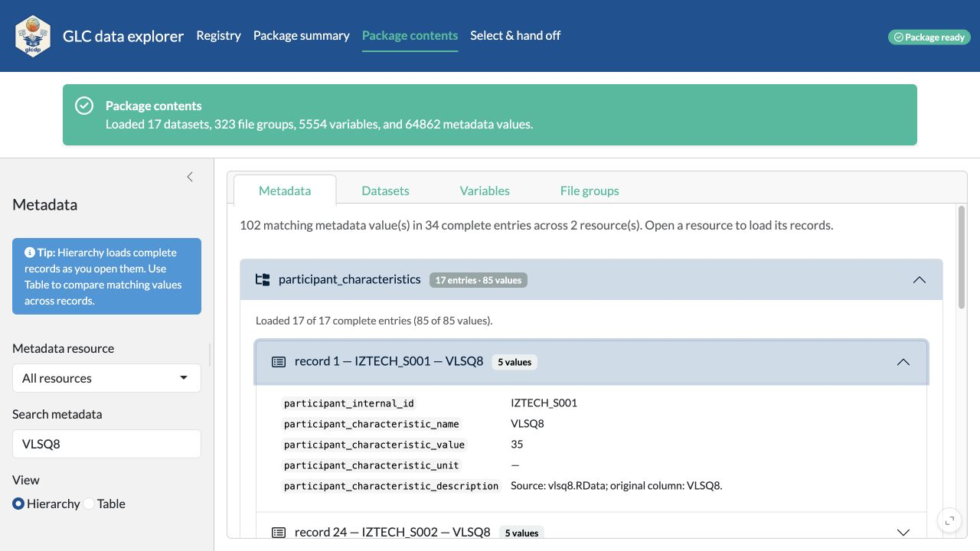Click the '5 values' badge on record 24
The width and height of the screenshot is (980, 551).
coord(521,533)
